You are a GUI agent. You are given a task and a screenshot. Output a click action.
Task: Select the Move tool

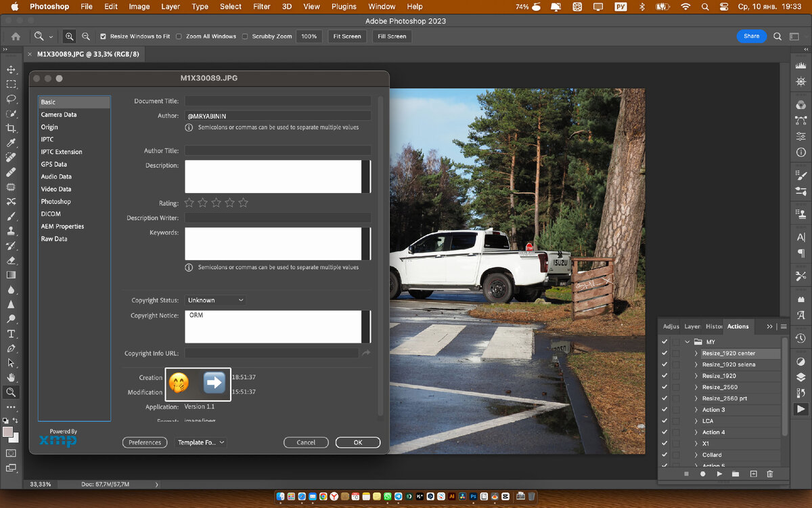click(11, 70)
